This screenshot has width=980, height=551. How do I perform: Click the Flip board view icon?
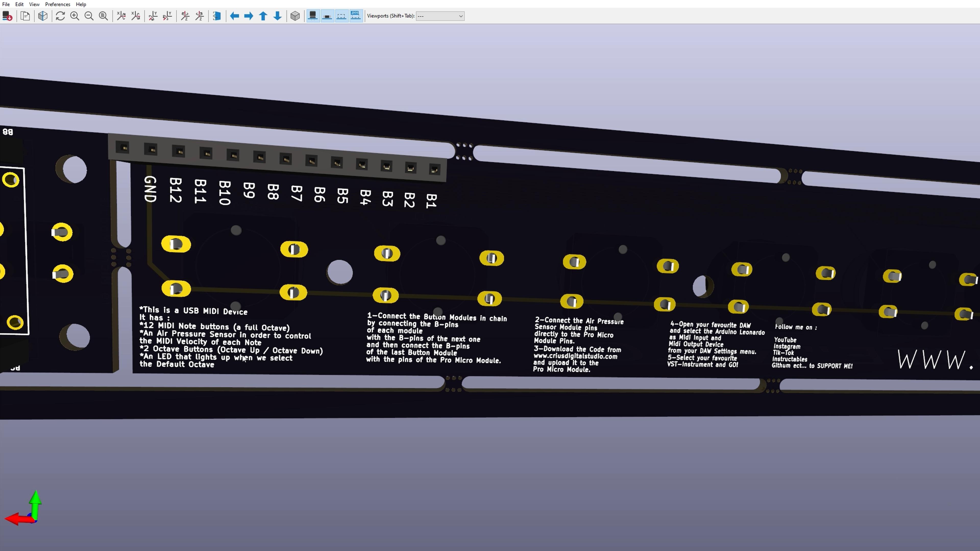pos(217,16)
